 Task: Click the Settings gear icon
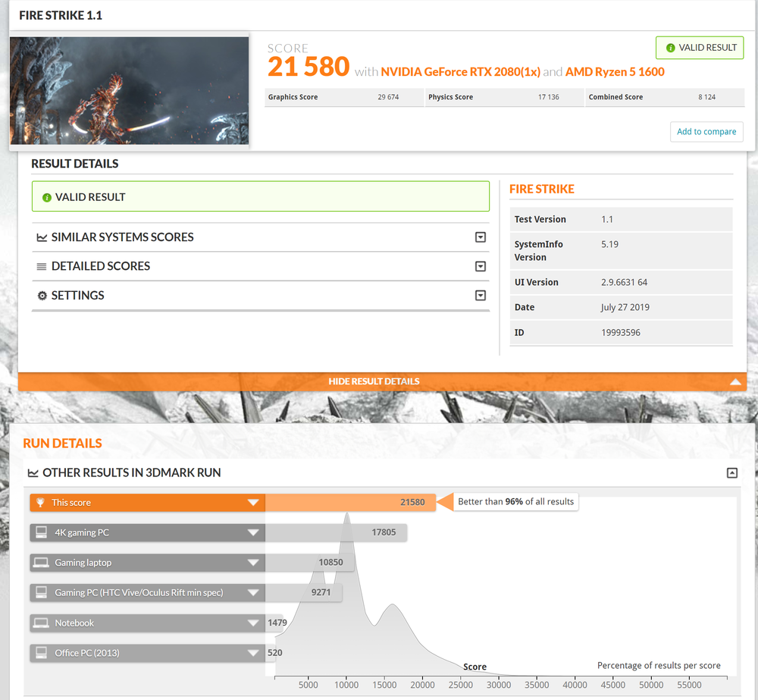42,296
